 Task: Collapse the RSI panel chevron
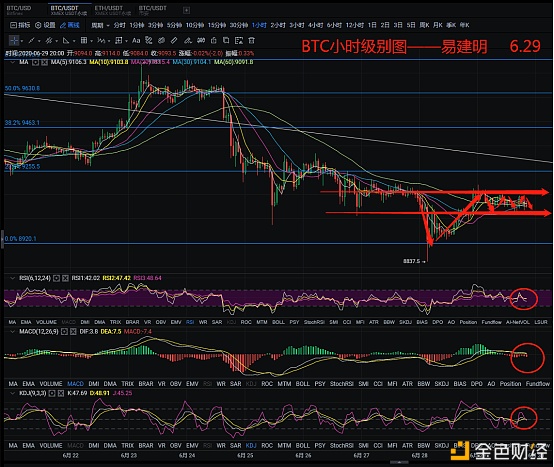(13, 278)
